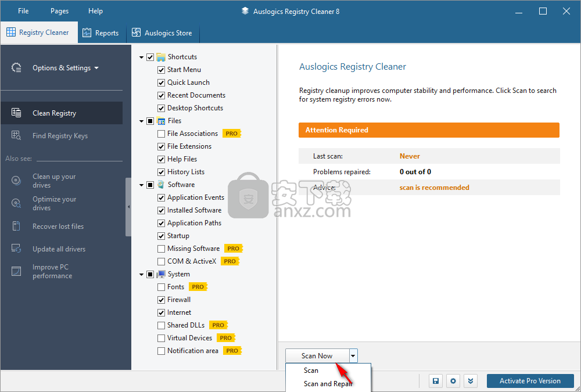This screenshot has width=581, height=392.
Task: Click PRO badge next to Notification area
Action: click(x=232, y=351)
